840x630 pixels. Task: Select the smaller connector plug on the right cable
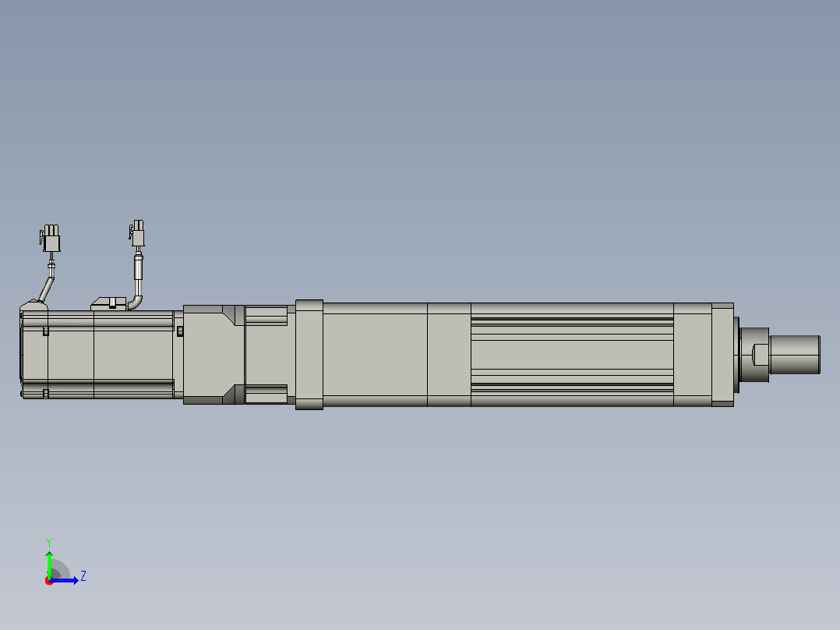point(138,233)
